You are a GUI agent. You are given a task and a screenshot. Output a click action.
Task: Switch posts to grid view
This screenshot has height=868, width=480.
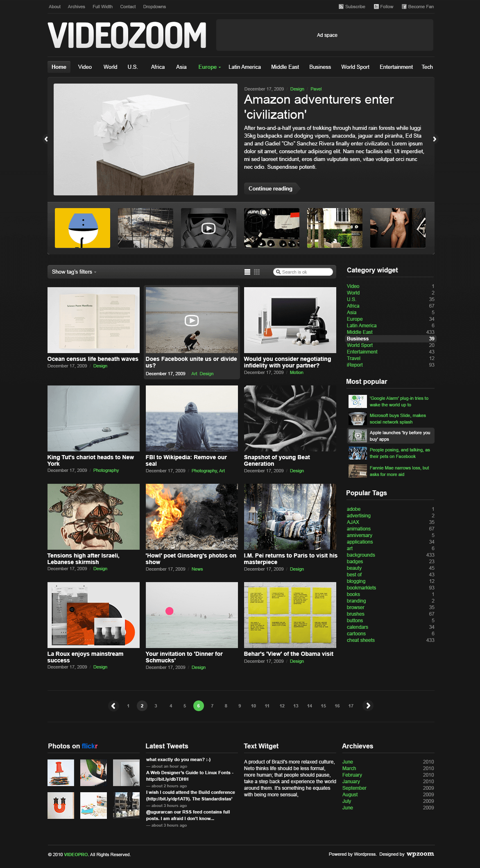click(257, 272)
